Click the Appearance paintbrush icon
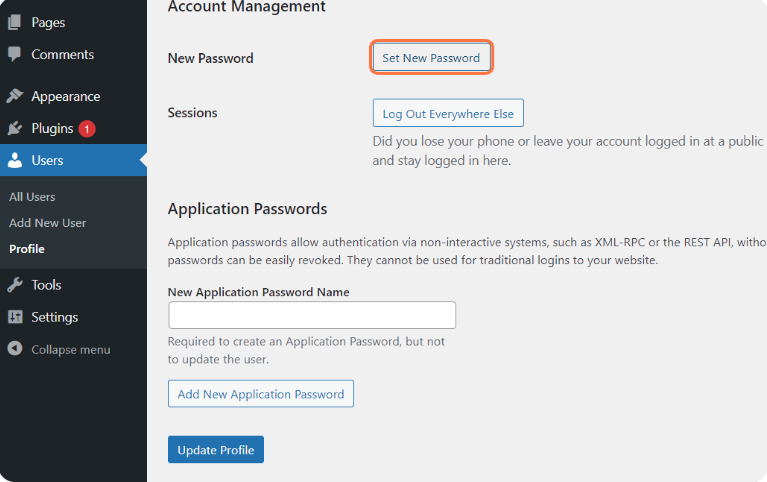 coord(14,97)
